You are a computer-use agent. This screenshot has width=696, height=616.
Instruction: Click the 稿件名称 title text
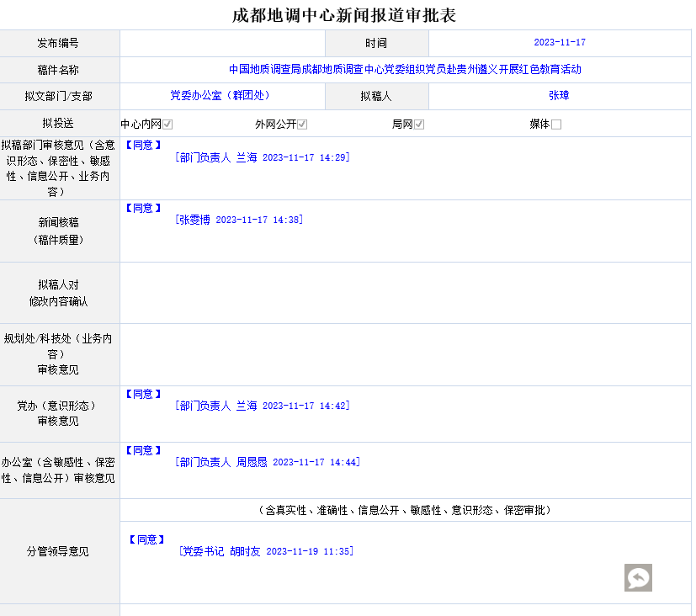[405, 70]
